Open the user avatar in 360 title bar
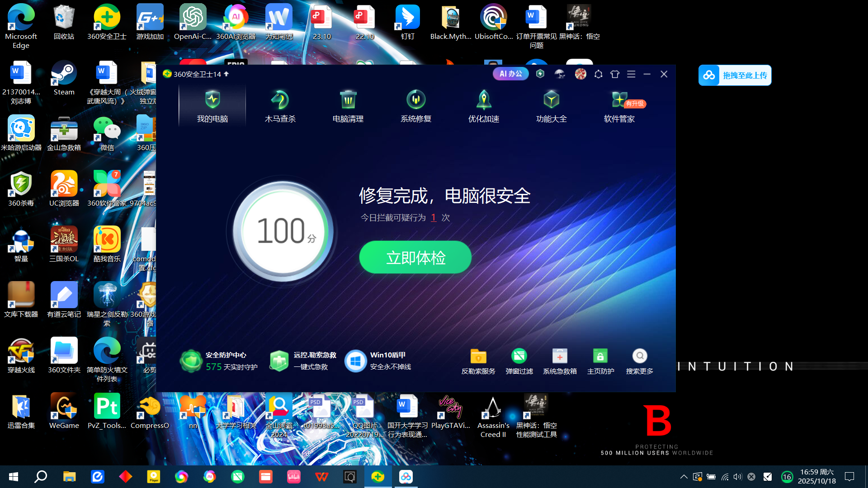Viewport: 868px width, 488px height. [580, 74]
